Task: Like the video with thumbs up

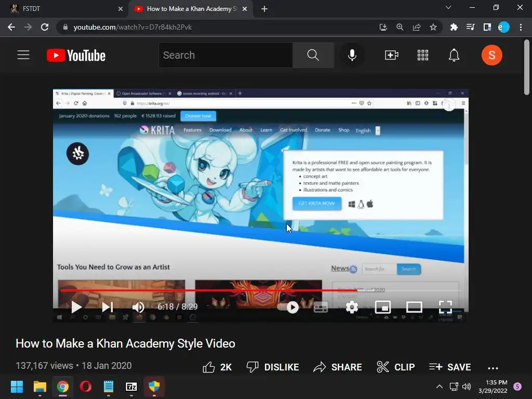Action: 217,367
